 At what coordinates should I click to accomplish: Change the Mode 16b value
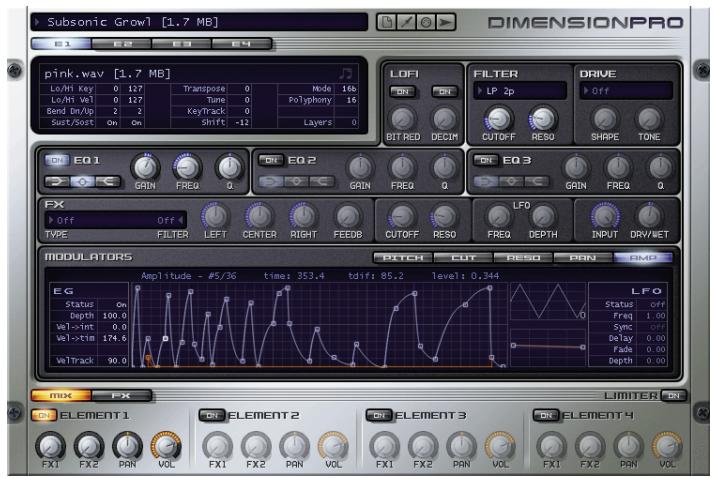point(349,88)
